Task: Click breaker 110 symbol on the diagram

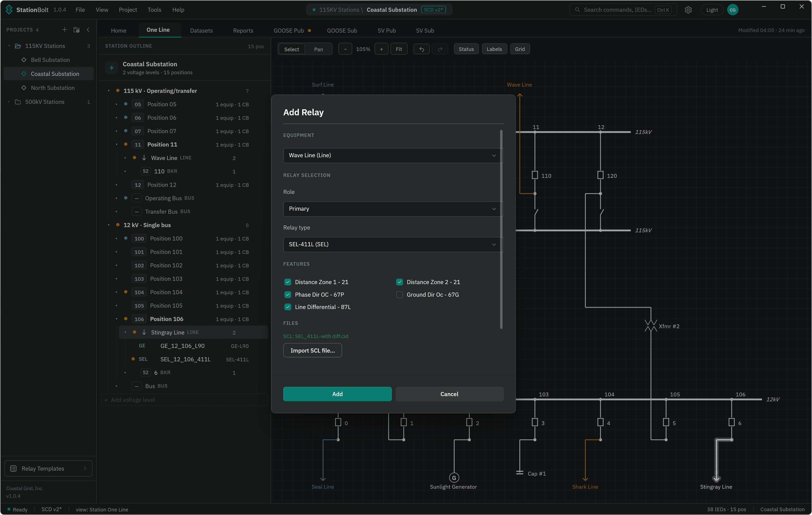Action: (x=534, y=175)
